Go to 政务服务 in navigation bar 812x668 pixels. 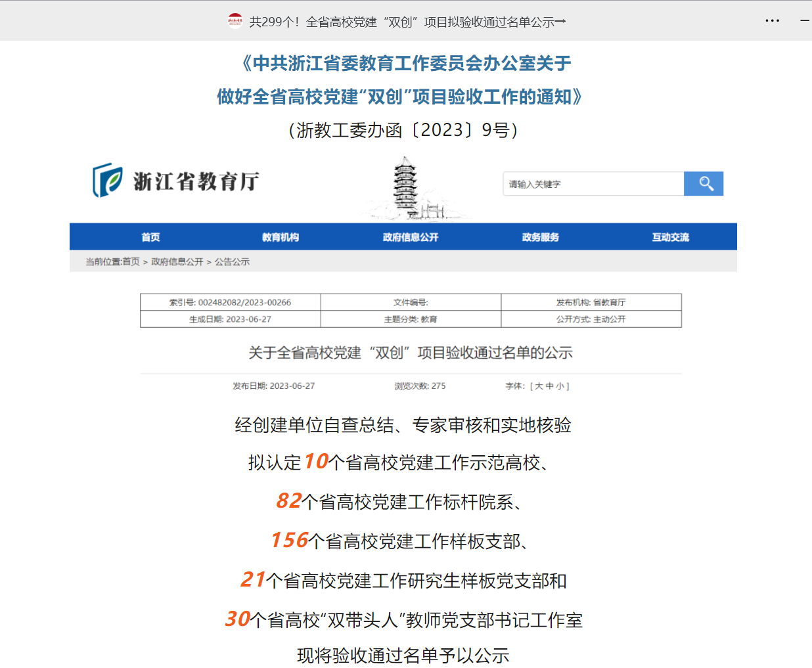(541, 237)
